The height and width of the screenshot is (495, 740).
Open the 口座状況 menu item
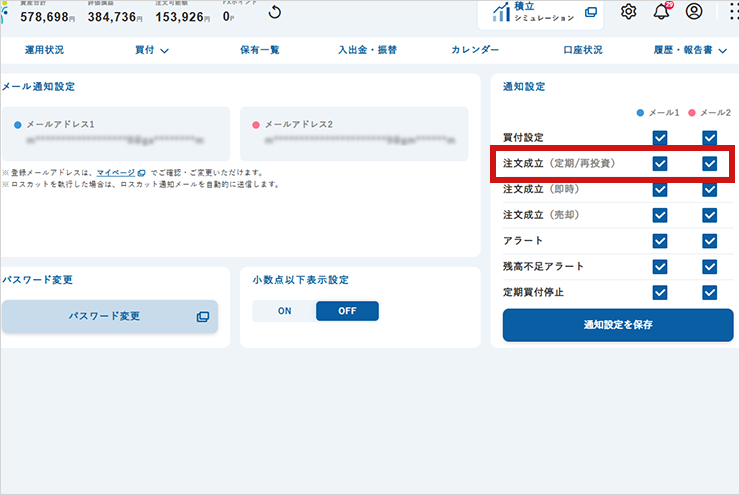point(583,50)
